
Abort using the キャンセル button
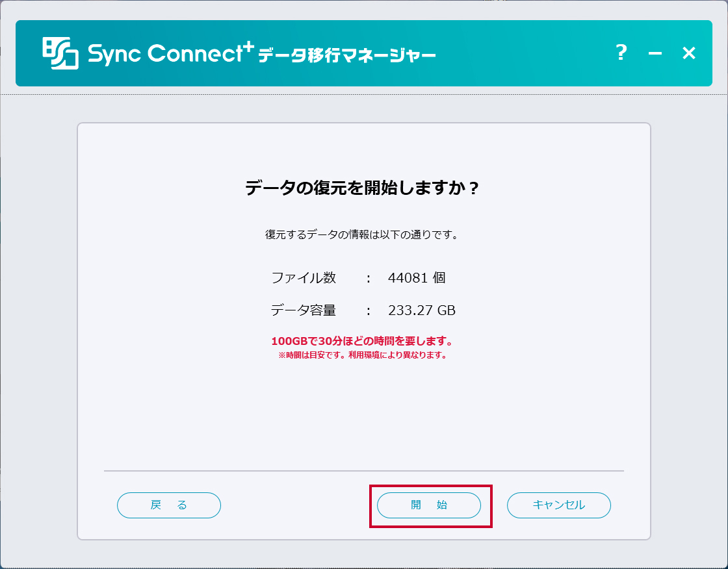pyautogui.click(x=559, y=505)
